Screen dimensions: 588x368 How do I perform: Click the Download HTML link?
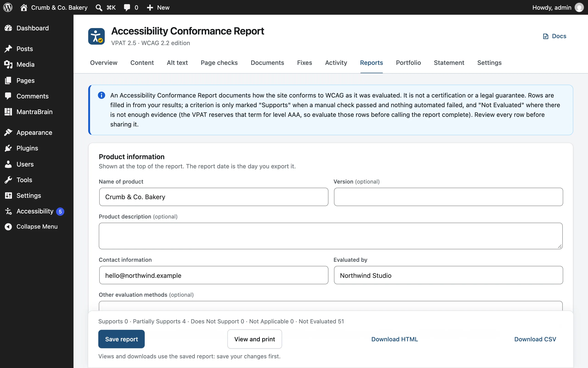point(395,339)
